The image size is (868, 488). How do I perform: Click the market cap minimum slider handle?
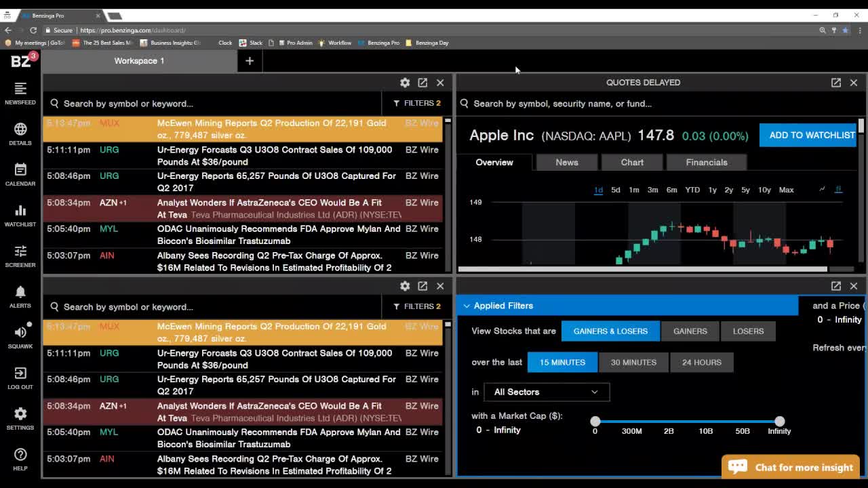coord(595,422)
